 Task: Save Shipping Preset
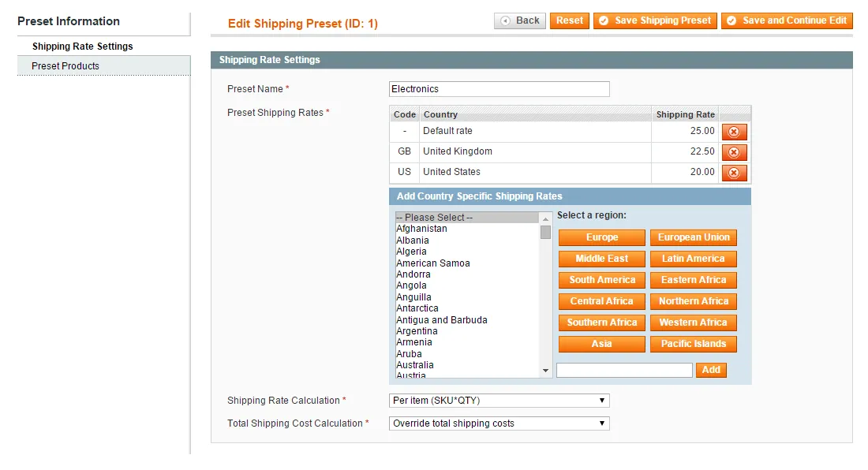point(656,21)
